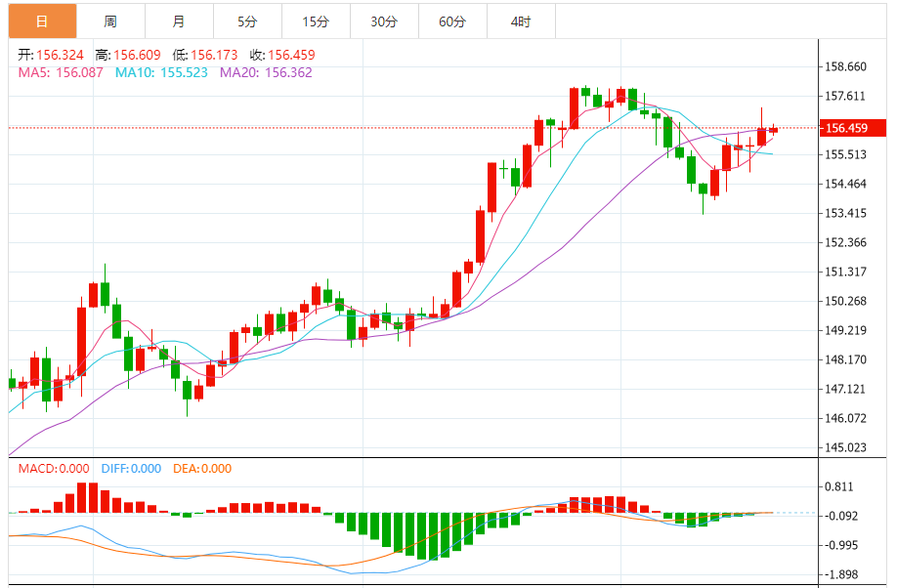Click the 145.023 price axis label
This screenshot has width=897, height=588.
point(845,447)
